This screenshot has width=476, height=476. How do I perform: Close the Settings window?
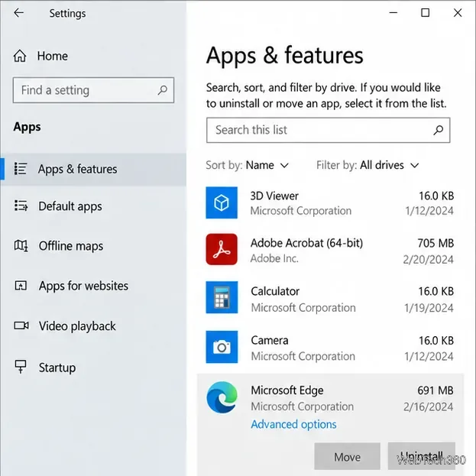coord(458,13)
